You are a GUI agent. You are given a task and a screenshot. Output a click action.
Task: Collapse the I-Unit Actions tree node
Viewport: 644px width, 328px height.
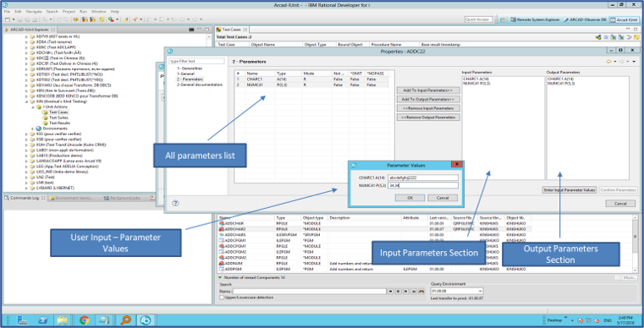pos(32,107)
